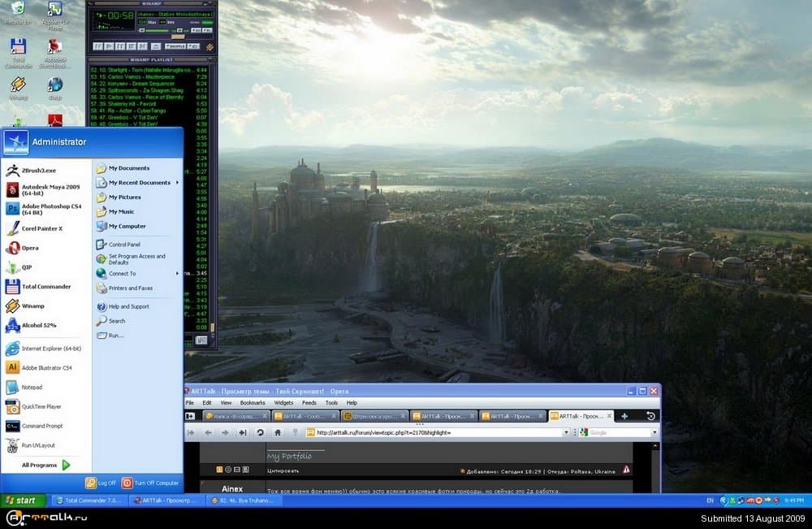Toggle Winamp shuffle mode
This screenshot has width=812, height=529.
(175, 46)
